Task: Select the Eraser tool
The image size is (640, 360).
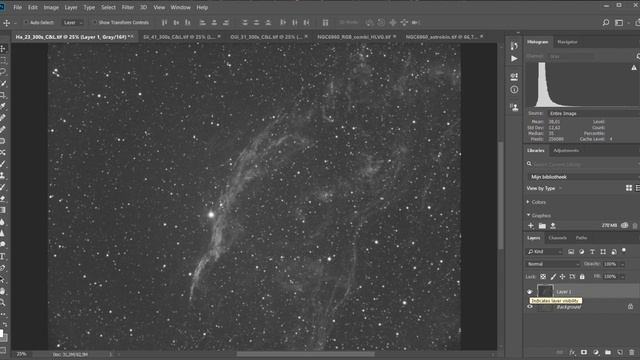Action: [3, 198]
